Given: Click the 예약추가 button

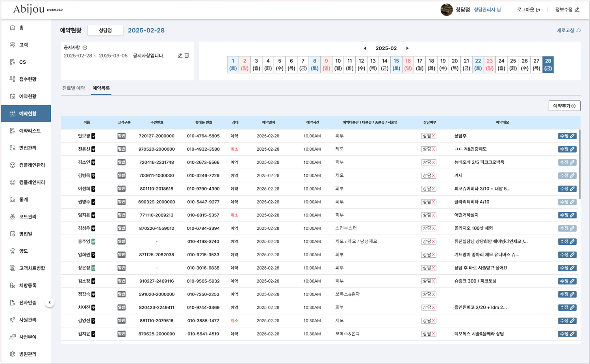Looking at the screenshot, I should (x=564, y=106).
